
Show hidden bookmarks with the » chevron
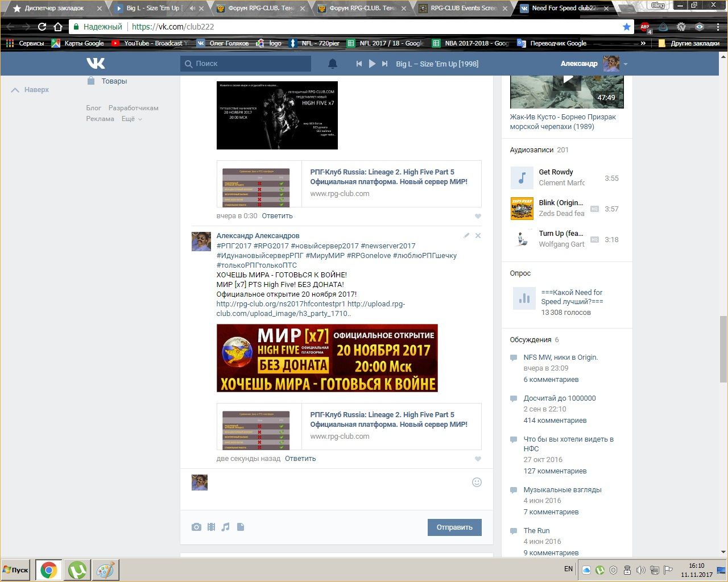pos(643,43)
